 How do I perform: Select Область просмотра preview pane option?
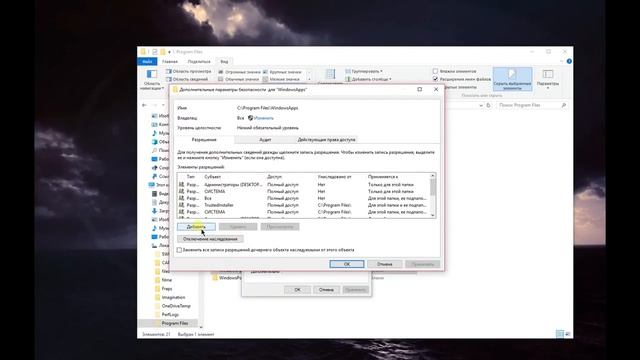click(x=188, y=71)
